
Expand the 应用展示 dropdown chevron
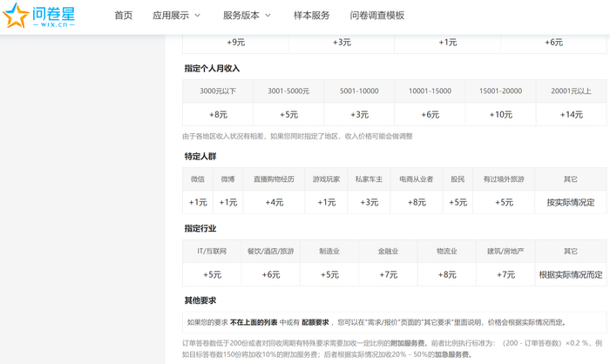(x=197, y=16)
